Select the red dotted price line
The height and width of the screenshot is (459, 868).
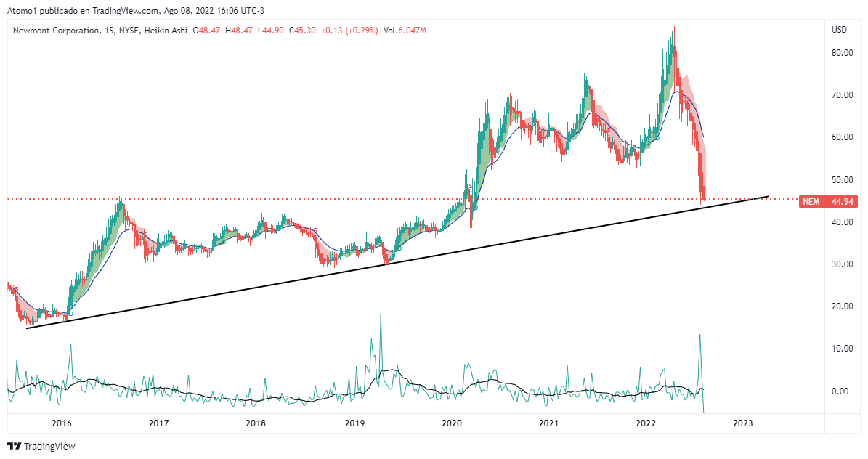tap(402, 199)
